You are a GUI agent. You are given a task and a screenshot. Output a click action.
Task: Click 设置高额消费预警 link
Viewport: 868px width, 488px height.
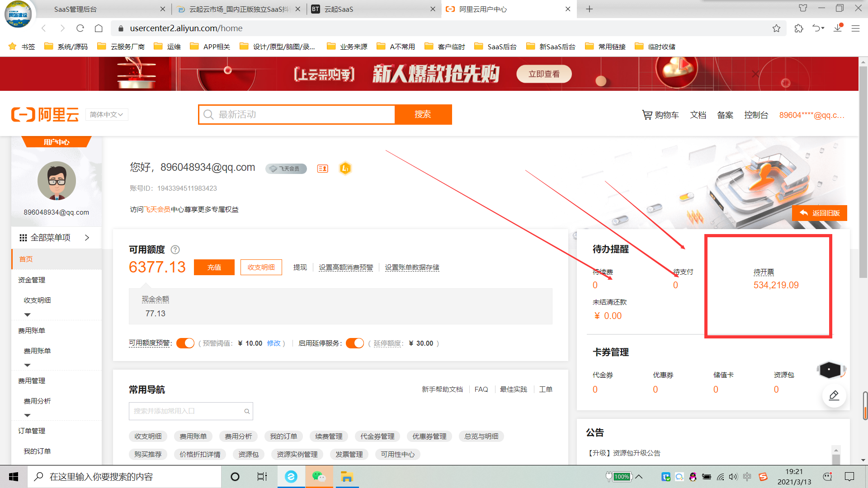click(346, 267)
